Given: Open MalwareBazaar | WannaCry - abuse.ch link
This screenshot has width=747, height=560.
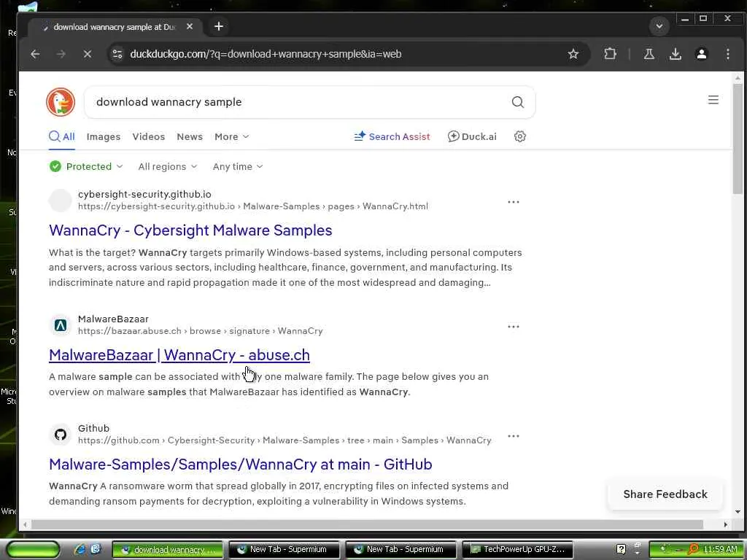Looking at the screenshot, I should (179, 355).
